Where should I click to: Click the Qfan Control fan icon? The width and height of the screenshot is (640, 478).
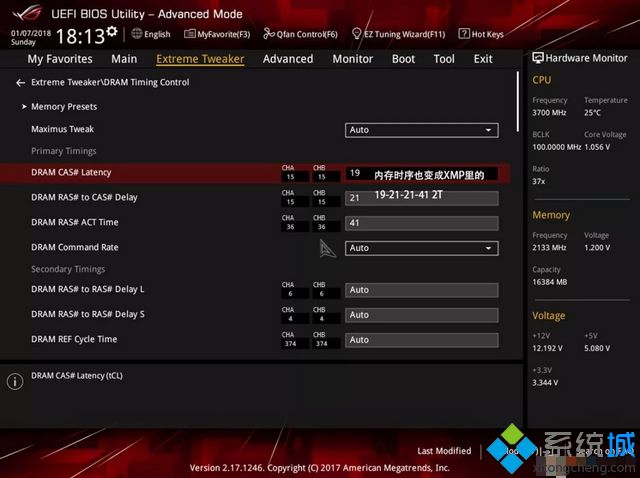pos(269,33)
